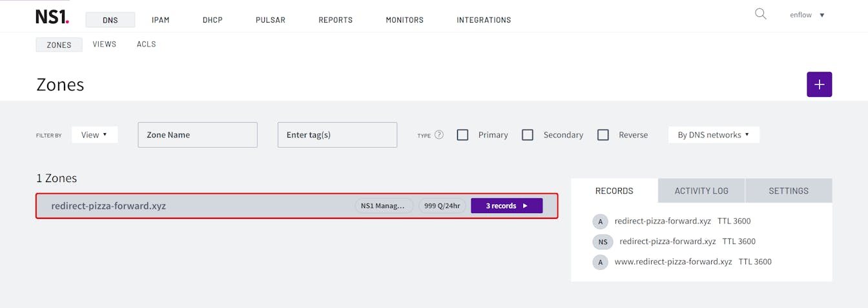Click the NS record type badge
This screenshot has height=308, width=868.
click(x=603, y=241)
